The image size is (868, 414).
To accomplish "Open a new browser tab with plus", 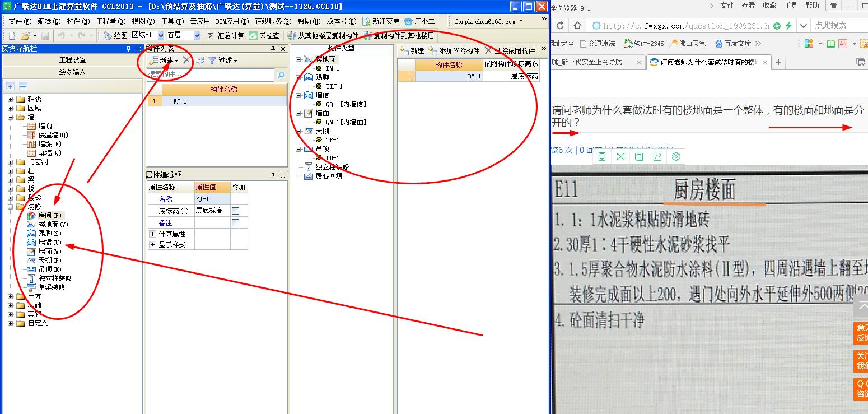I will pos(778,62).
